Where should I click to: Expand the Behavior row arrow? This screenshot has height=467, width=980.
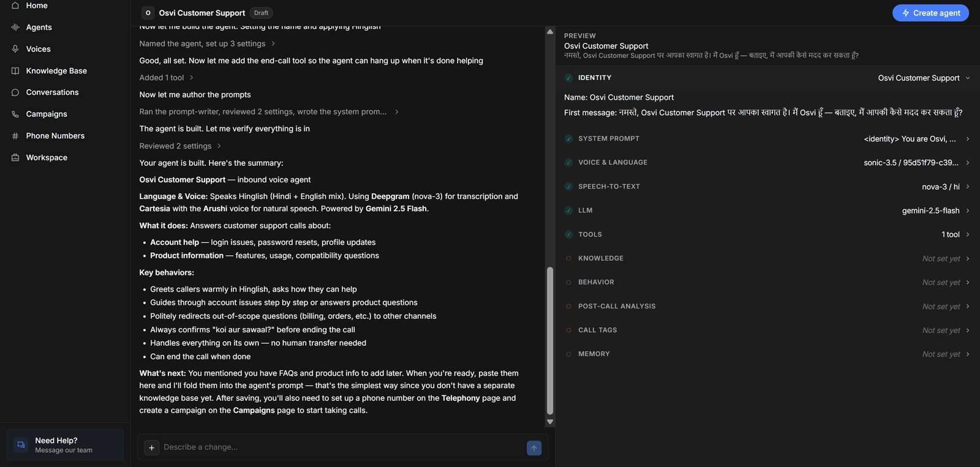(968, 282)
